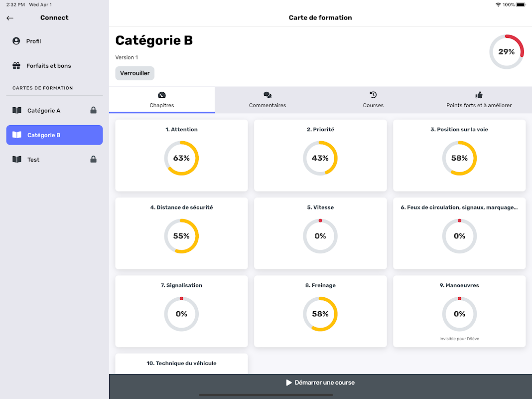Open chapter 5. Vitesse card

pyautogui.click(x=320, y=233)
